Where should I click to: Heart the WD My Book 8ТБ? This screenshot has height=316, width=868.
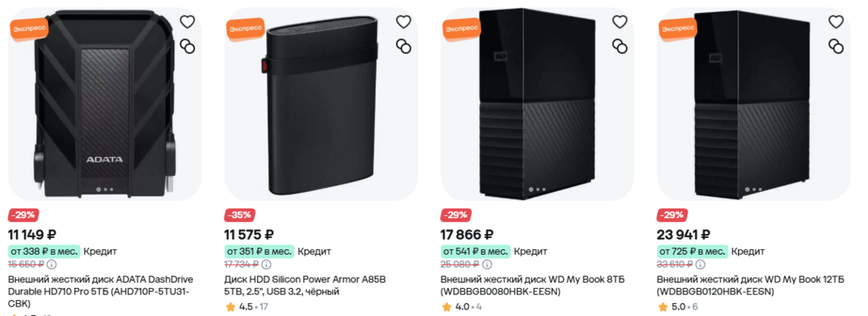pyautogui.click(x=620, y=21)
